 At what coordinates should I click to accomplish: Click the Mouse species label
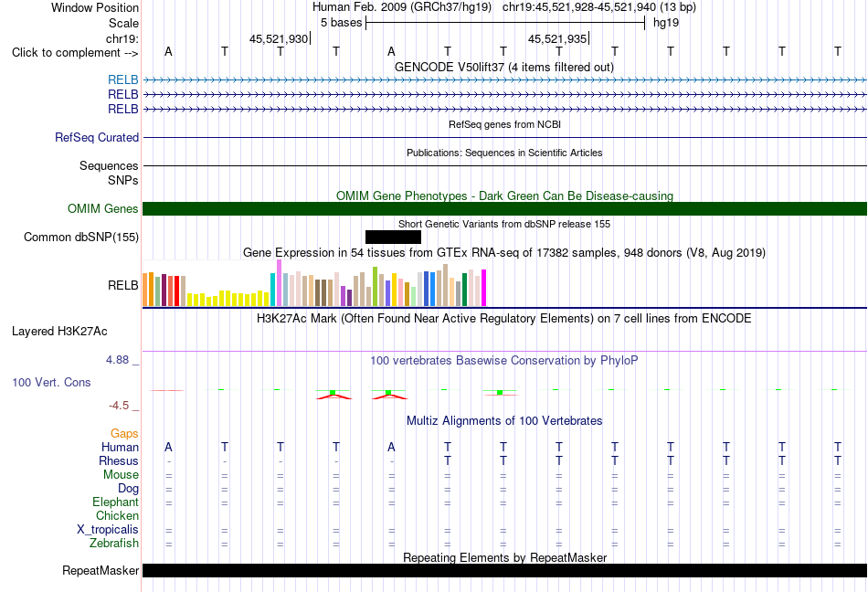[x=121, y=475]
